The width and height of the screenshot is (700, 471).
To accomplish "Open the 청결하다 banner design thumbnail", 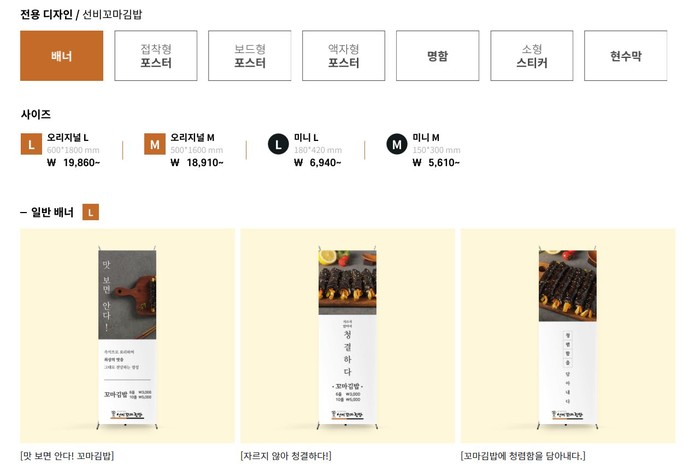I will tap(347, 336).
